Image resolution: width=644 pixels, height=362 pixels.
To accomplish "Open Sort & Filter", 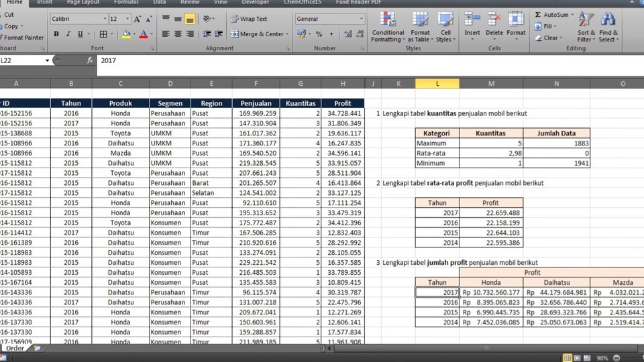I will [586, 27].
